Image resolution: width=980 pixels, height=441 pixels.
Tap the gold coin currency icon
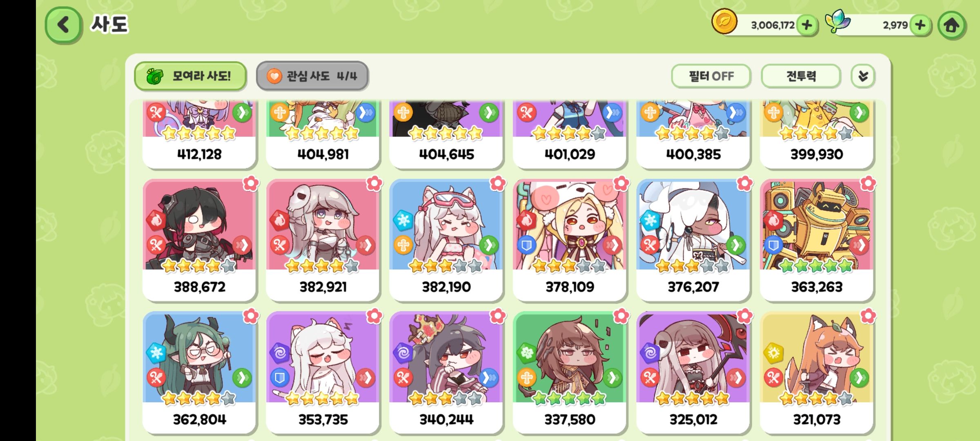(724, 21)
